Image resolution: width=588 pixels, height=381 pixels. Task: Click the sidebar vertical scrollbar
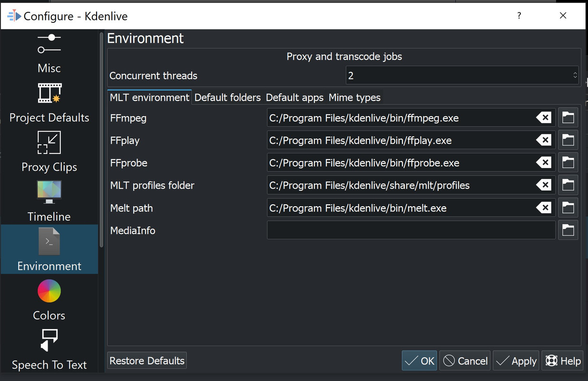(101, 139)
